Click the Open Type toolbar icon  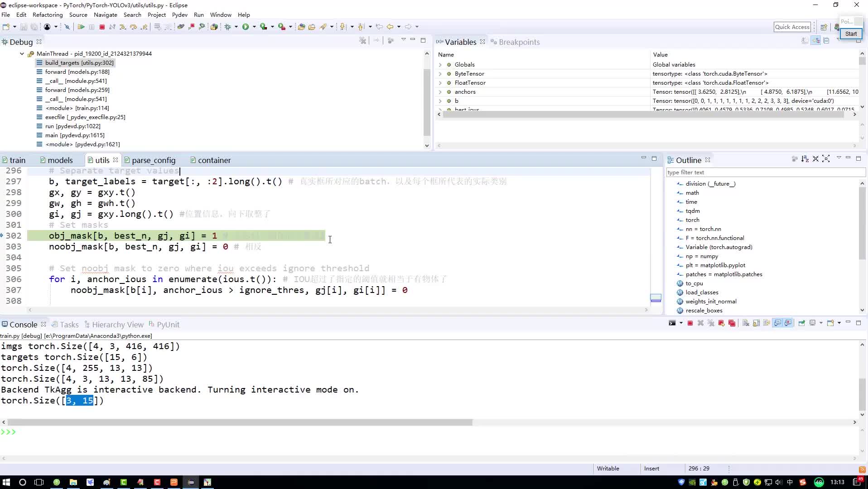pyautogui.click(x=301, y=27)
